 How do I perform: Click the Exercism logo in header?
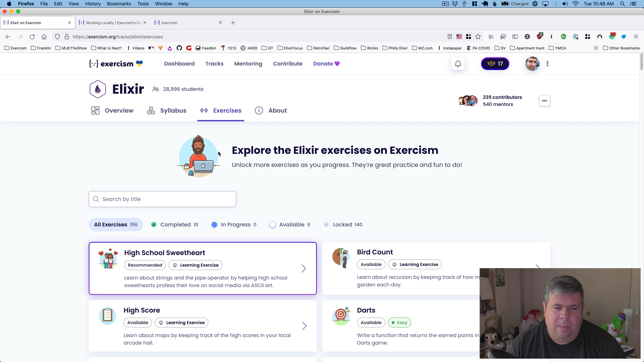[116, 64]
